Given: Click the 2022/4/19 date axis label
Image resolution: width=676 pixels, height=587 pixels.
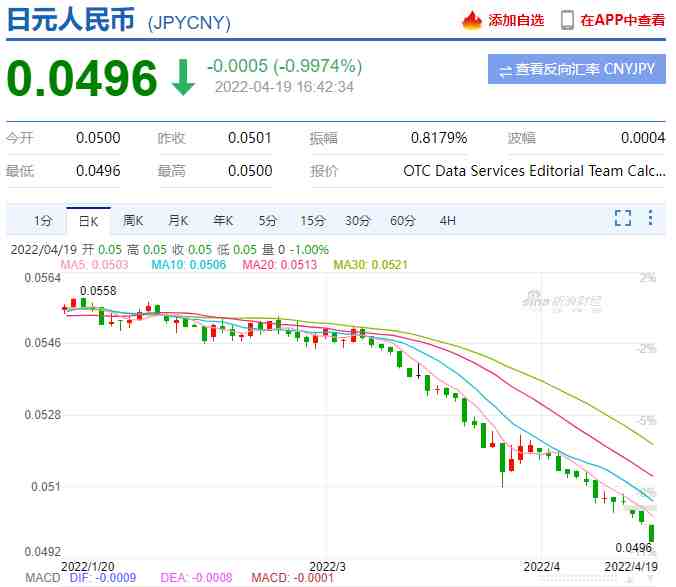Looking at the screenshot, I should tap(631, 567).
